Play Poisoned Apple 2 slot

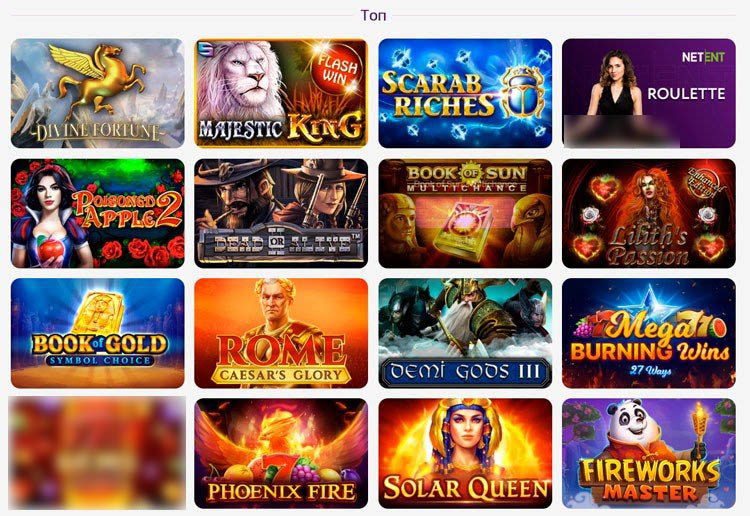point(98,213)
